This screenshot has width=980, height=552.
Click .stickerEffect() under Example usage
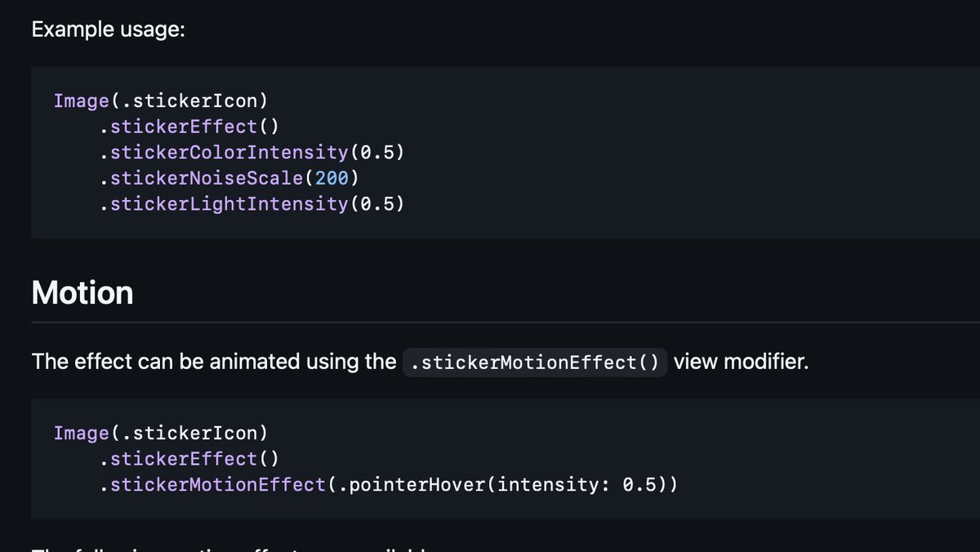coord(190,127)
